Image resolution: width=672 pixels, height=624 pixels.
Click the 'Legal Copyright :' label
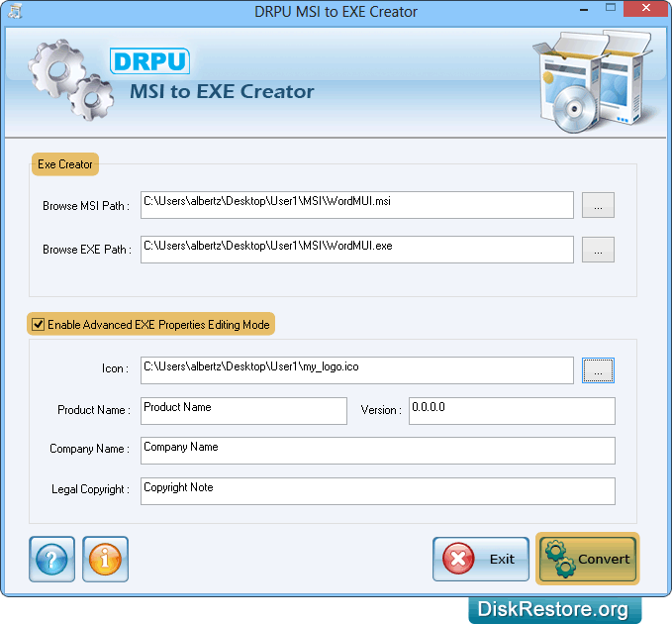point(90,489)
